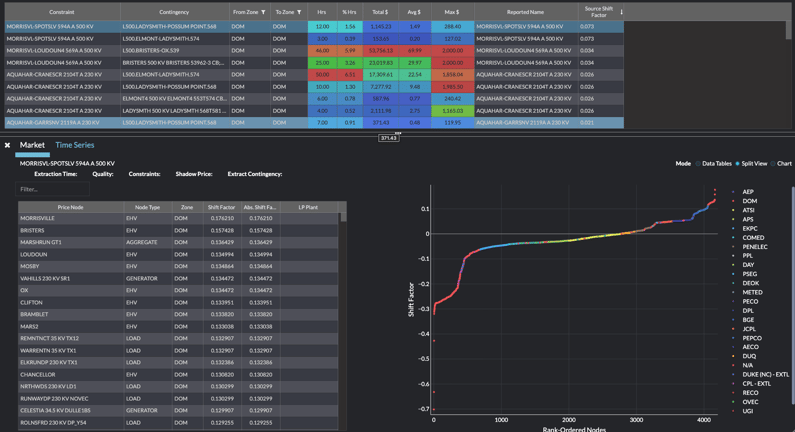The image size is (795, 432).
Task: Select the Data Tables mode radio button
Action: coord(698,164)
